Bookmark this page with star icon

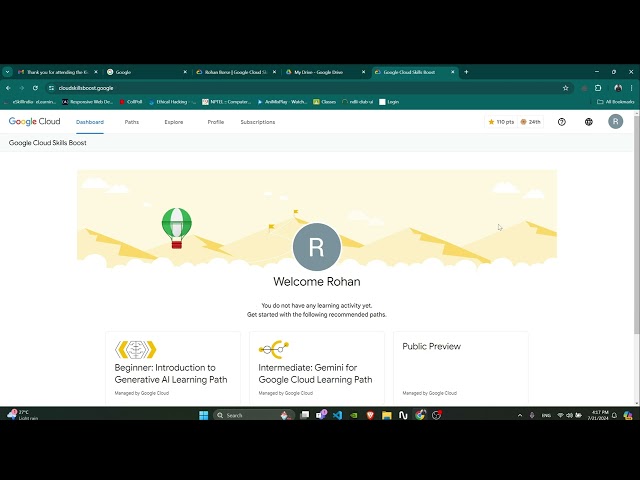click(565, 88)
